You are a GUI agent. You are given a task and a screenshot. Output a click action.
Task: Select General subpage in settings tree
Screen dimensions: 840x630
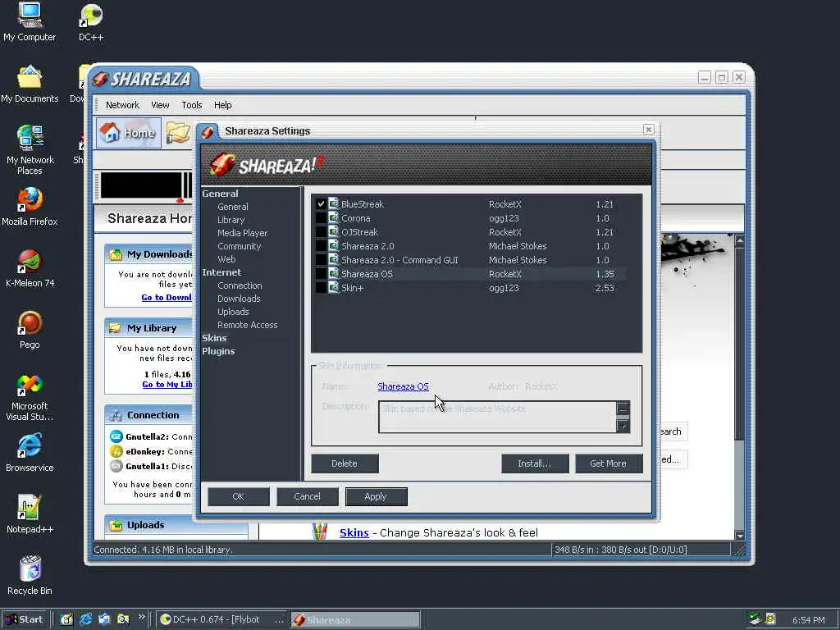232,207
